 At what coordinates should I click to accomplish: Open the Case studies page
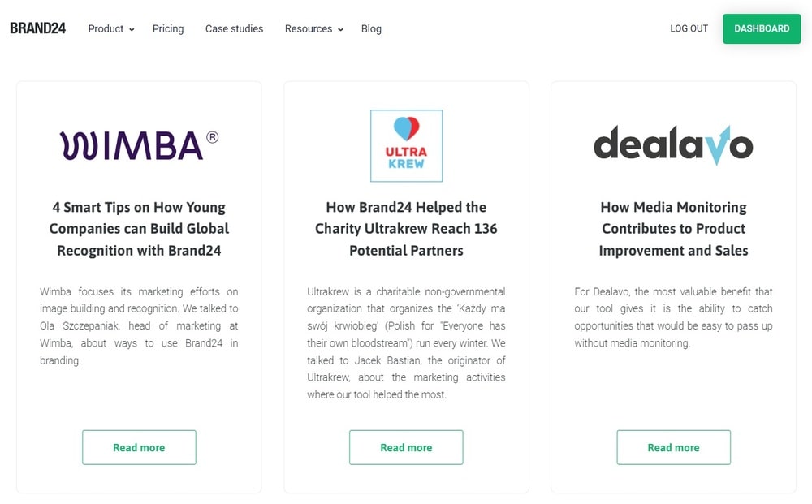[234, 28]
